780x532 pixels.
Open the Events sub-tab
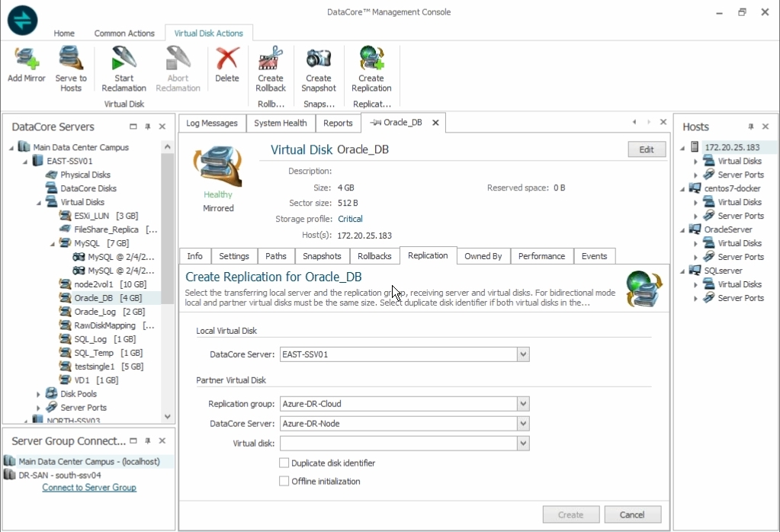(x=595, y=256)
